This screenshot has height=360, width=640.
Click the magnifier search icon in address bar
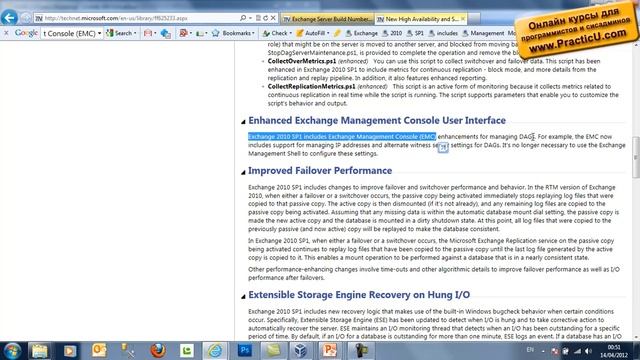tap(243, 18)
